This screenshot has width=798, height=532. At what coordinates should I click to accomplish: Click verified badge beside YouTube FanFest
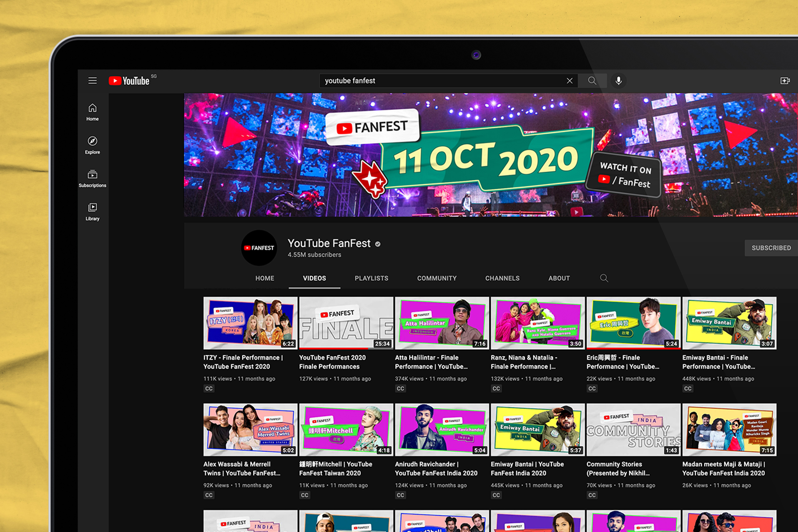[378, 244]
